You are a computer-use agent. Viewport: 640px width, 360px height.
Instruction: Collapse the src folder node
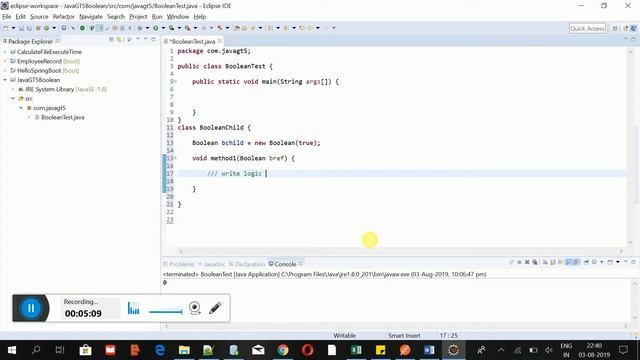[x=13, y=99]
